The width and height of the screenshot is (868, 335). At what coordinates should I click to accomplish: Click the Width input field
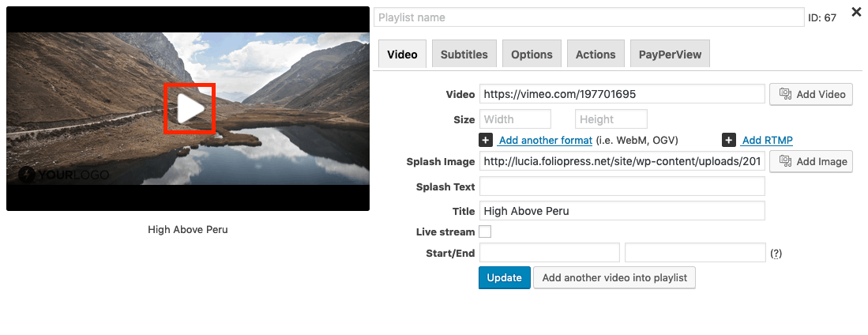(516, 119)
